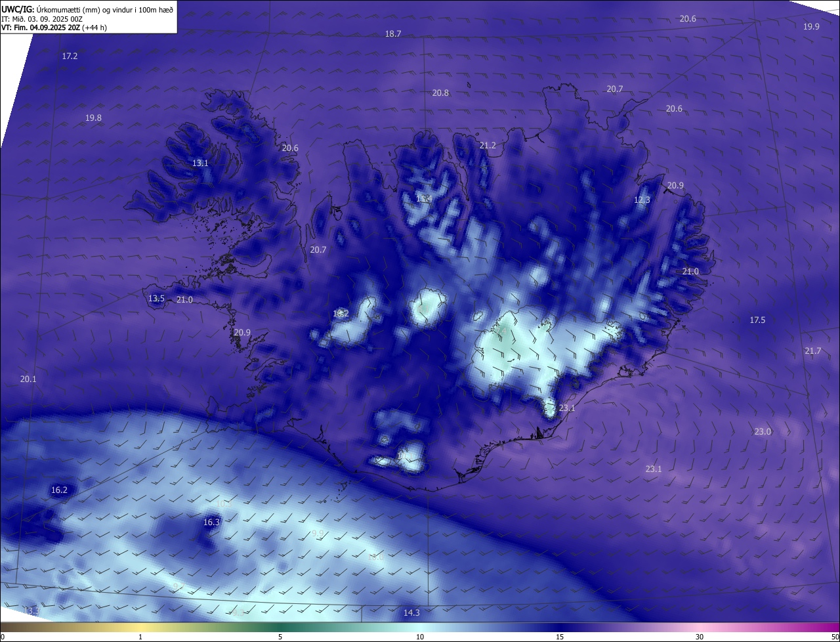The height and width of the screenshot is (642, 840).
Task: Click the 13.5 value on the map
Action: pos(156,299)
